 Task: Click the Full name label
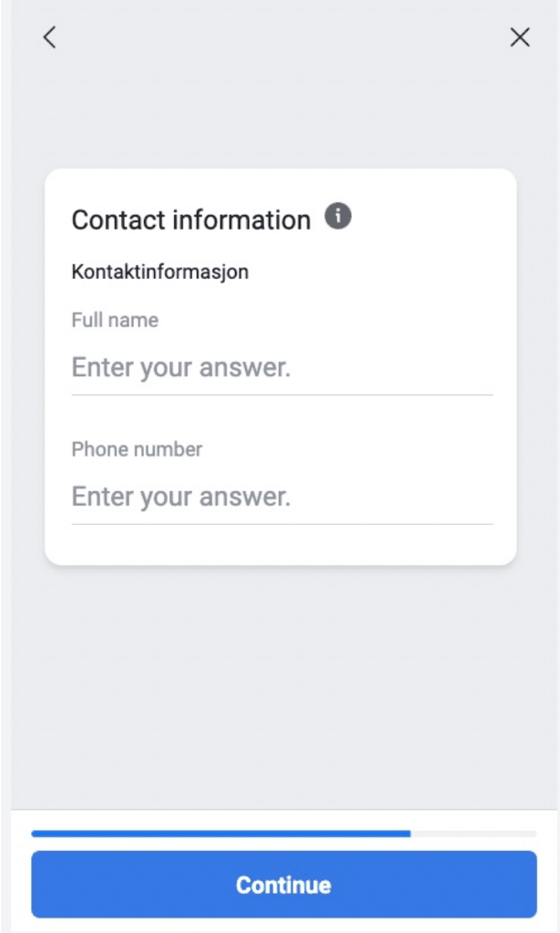point(115,321)
